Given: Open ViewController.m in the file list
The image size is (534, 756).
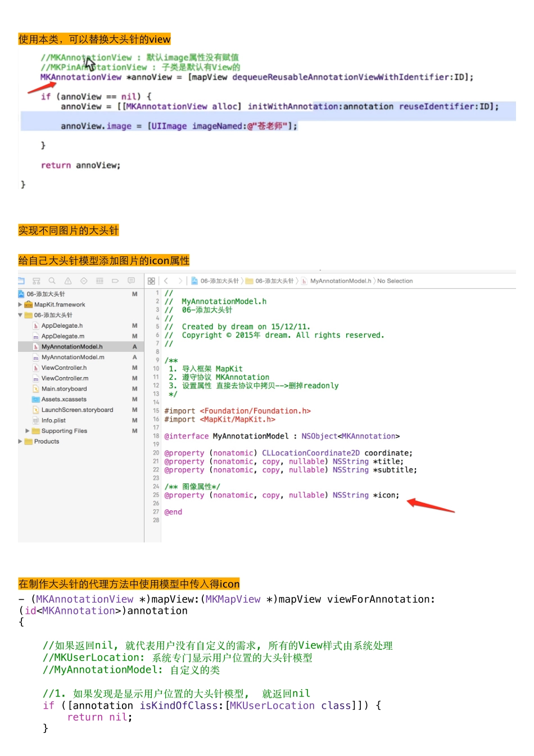Looking at the screenshot, I should [65, 378].
